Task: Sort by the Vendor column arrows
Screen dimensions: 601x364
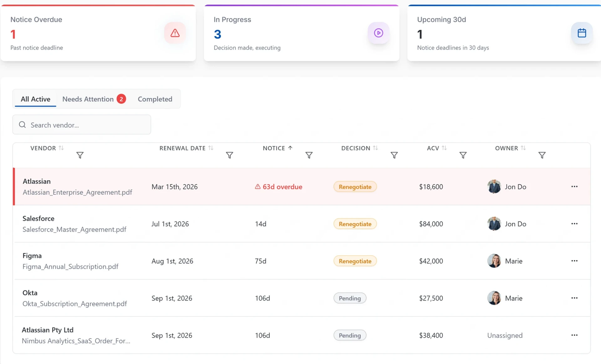Action: (x=61, y=148)
